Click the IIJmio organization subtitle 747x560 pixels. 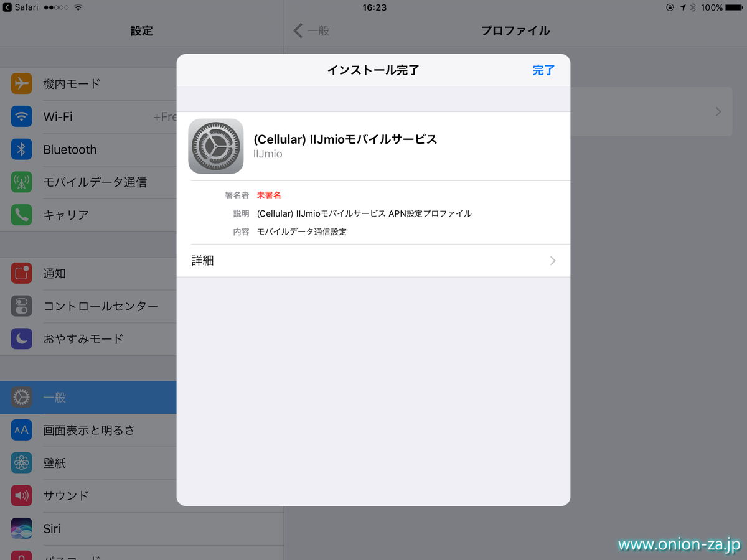click(x=268, y=154)
